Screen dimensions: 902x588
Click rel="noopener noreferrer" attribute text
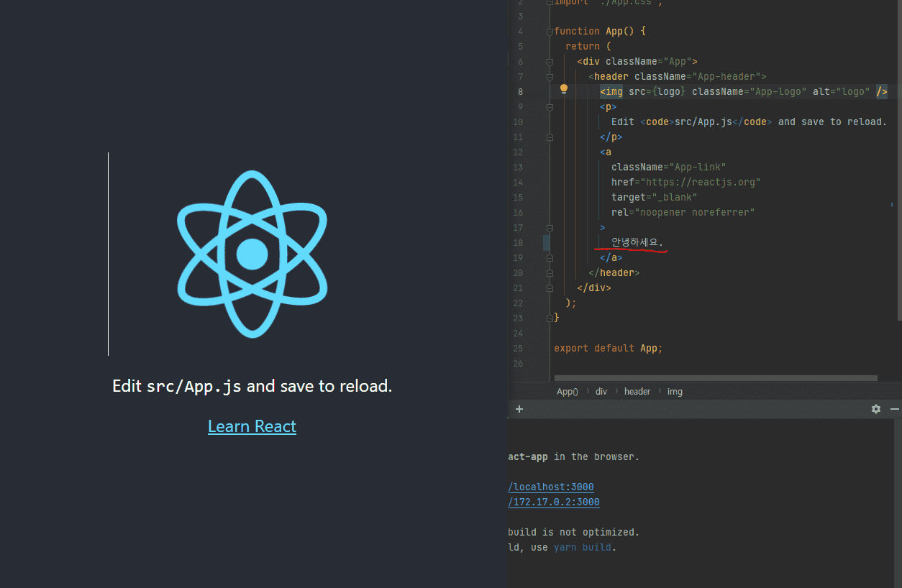pyautogui.click(x=683, y=212)
